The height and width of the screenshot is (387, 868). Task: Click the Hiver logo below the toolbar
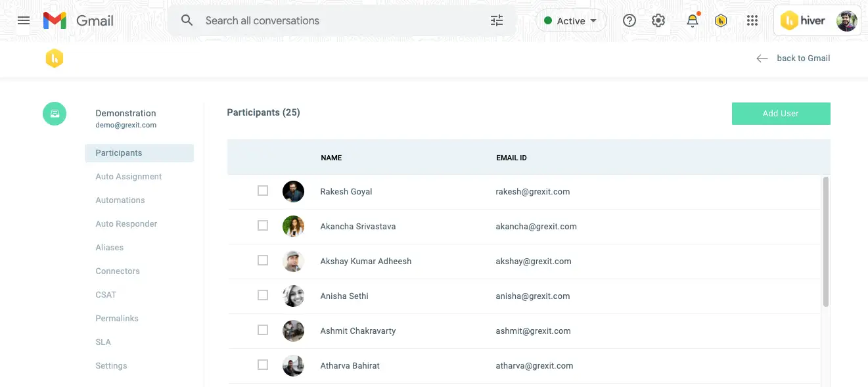(55, 58)
